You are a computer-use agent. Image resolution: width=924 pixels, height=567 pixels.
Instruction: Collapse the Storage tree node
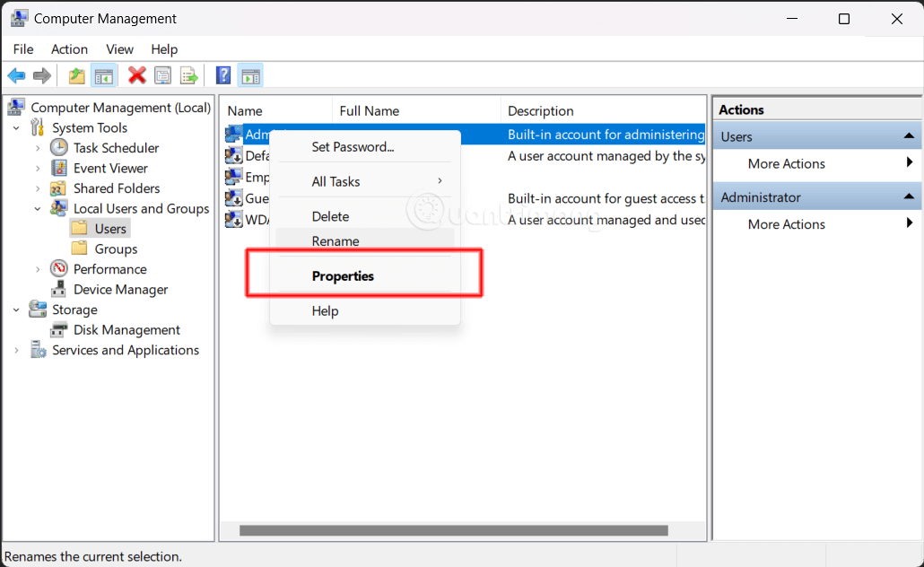pyautogui.click(x=16, y=310)
